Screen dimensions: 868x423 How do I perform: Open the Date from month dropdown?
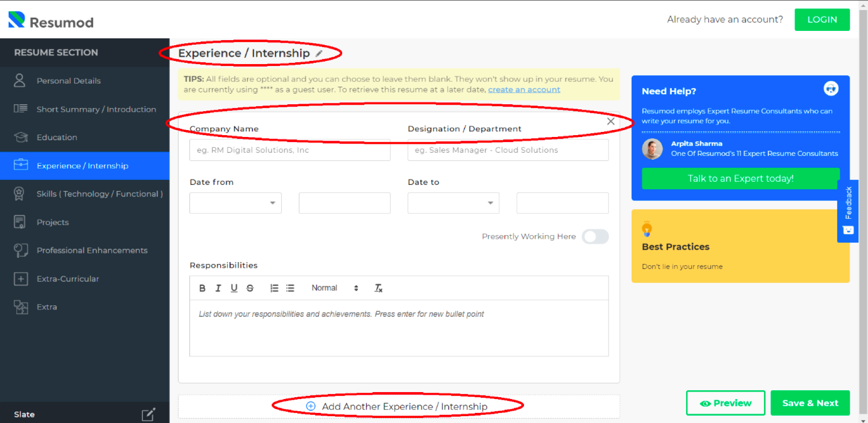click(235, 203)
